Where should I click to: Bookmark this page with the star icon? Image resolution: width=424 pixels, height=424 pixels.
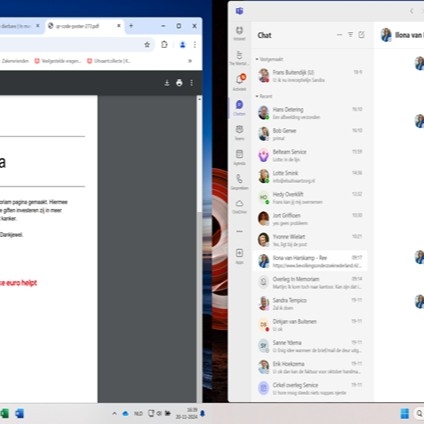147,45
